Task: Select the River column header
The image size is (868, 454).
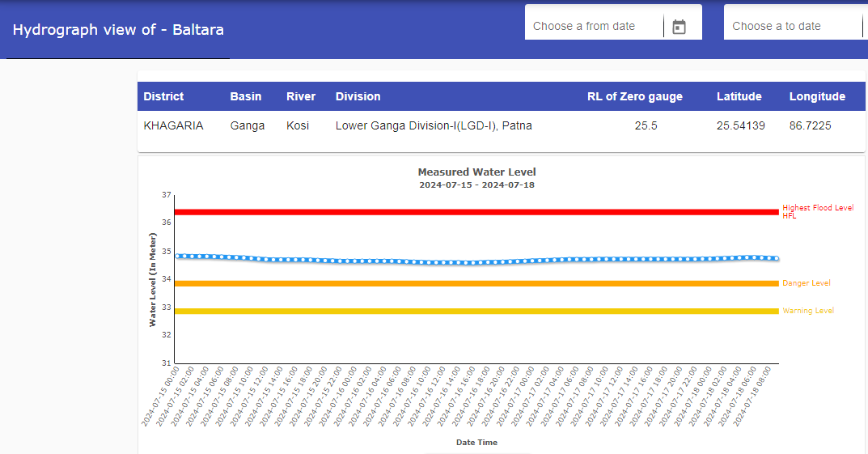Action: tap(301, 96)
